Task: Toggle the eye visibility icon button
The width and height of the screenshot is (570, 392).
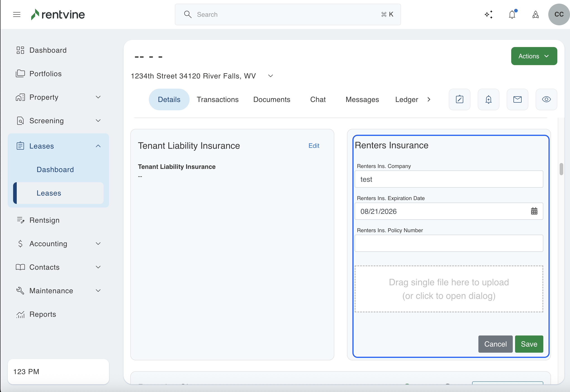Action: (546, 99)
